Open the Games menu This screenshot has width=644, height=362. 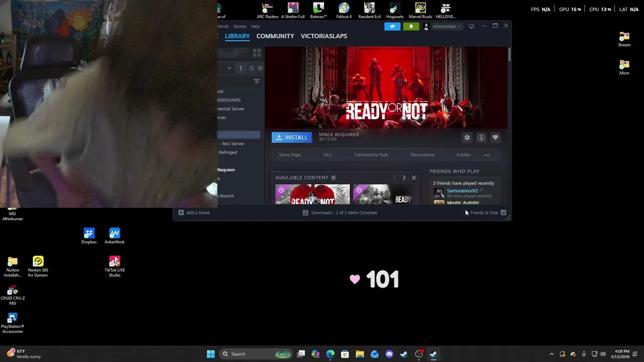[x=239, y=26]
